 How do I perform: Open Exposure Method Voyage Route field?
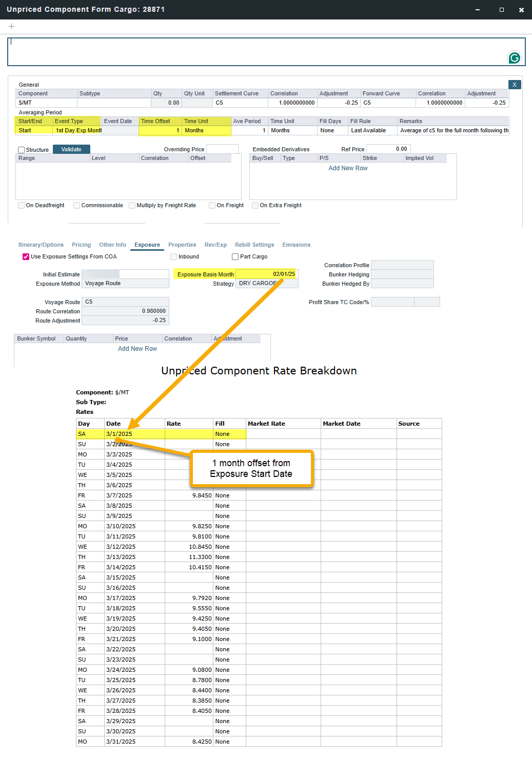click(125, 284)
